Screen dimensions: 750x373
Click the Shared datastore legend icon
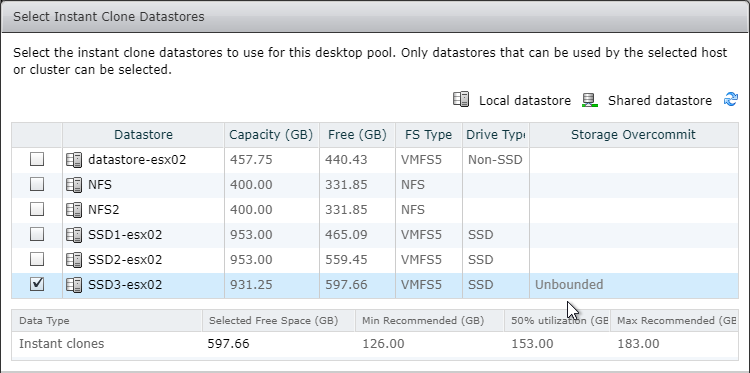coord(590,99)
